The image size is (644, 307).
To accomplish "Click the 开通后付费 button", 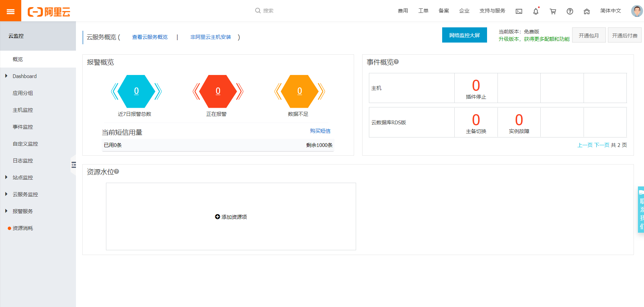I will pyautogui.click(x=625, y=35).
